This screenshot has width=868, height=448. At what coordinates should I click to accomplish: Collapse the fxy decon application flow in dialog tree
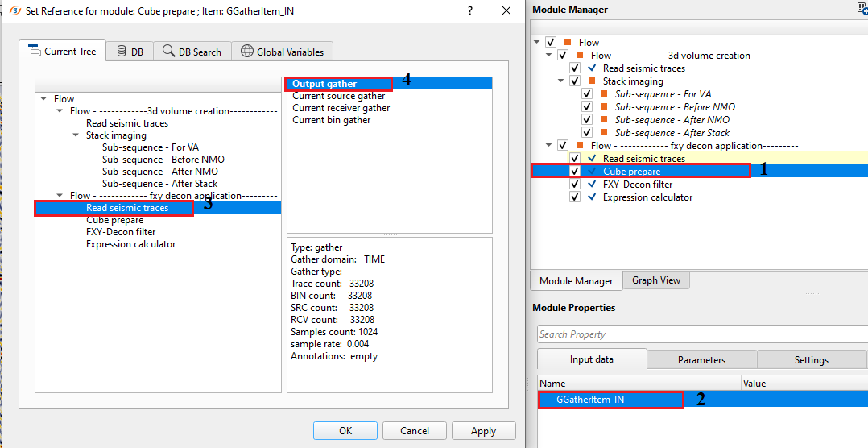coord(60,196)
